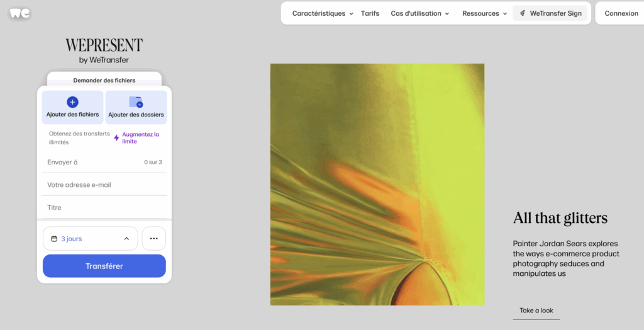Screen dimensions: 644x330
Task: Open the 3 jours expiry dropdown
Action: pos(91,238)
